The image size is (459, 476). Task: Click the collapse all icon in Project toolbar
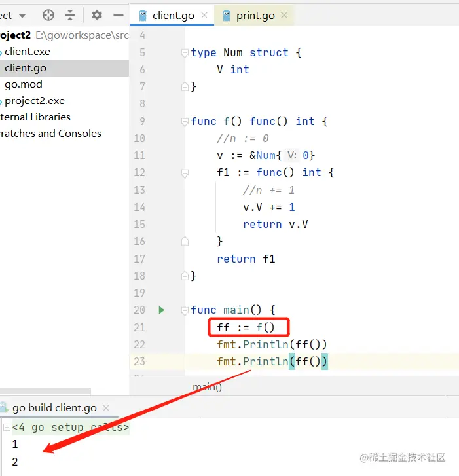point(70,15)
